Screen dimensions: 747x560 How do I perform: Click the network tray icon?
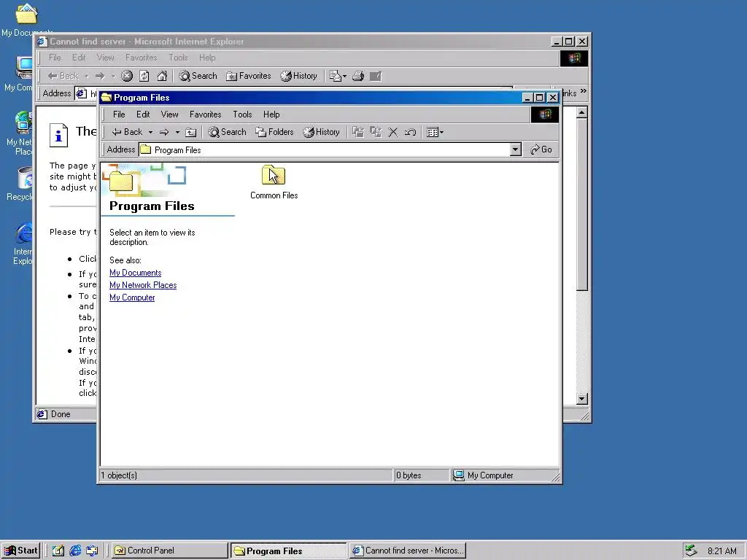[691, 551]
